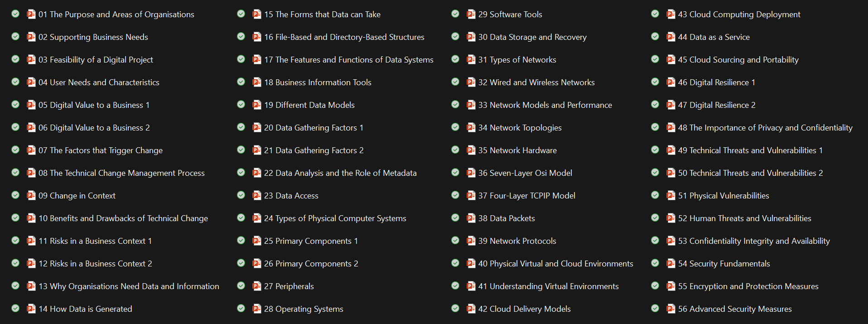
Task: Click the PowerPoint icon next to "15 The Forms that Data can Take"
Action: pos(256,14)
